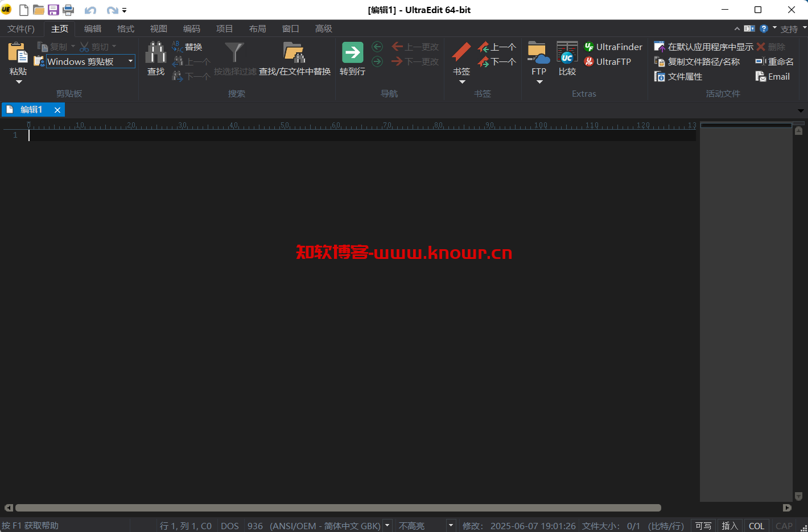Collapse the ribbon with the caret icon
This screenshot has height=532, width=808.
pos(737,28)
